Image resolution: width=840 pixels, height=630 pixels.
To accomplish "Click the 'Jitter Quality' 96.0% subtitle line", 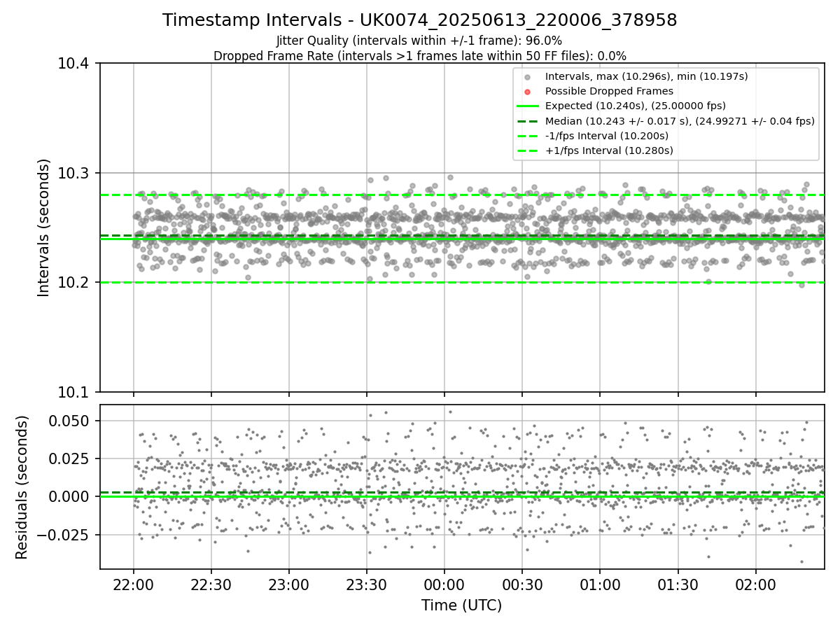I will tap(419, 41).
